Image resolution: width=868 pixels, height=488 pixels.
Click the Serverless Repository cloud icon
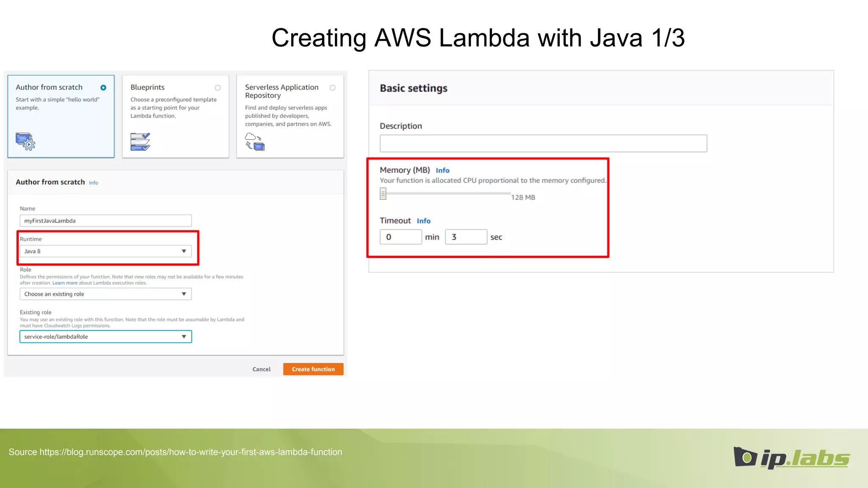coord(255,141)
